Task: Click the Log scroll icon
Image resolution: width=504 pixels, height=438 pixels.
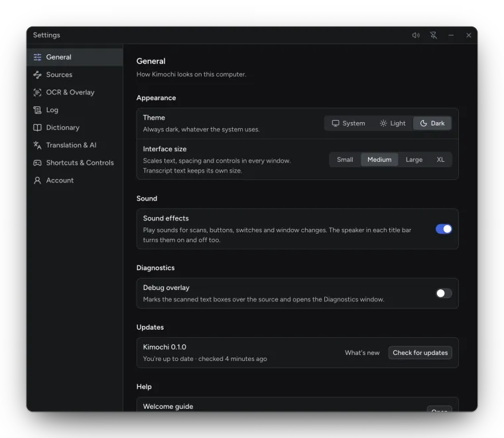Action: [x=37, y=110]
